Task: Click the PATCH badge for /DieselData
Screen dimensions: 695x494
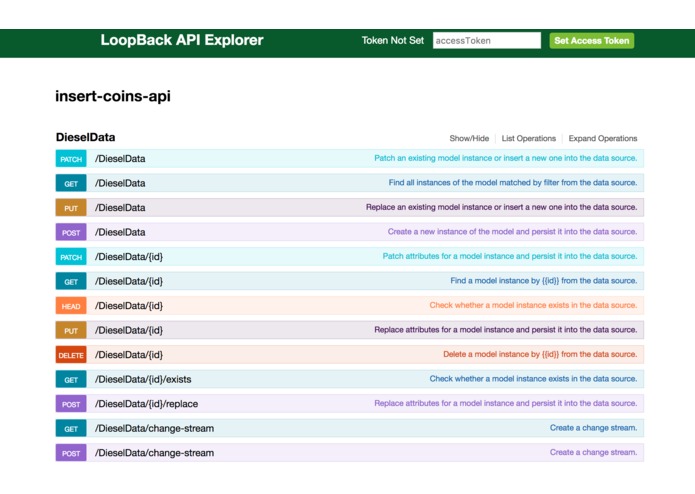Action: (x=71, y=159)
